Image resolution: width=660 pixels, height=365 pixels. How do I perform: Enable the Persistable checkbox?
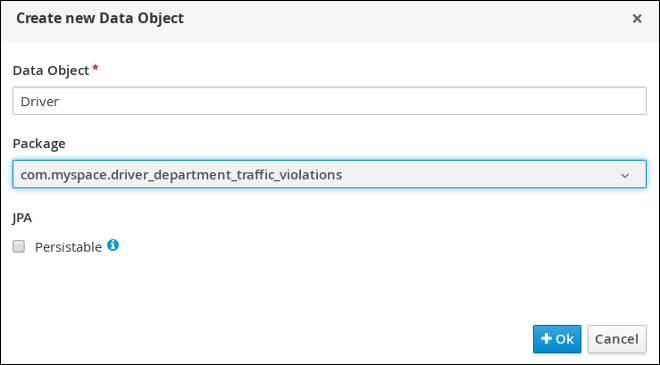pyautogui.click(x=19, y=246)
